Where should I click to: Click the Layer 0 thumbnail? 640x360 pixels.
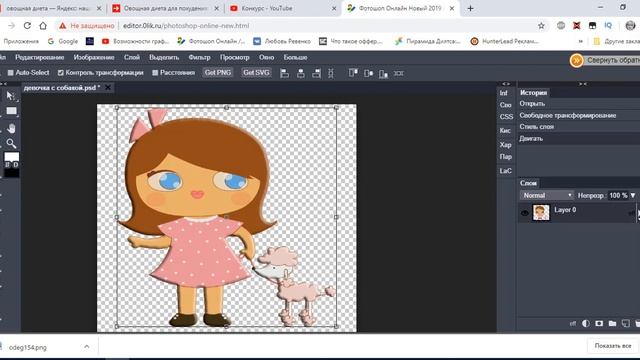(x=541, y=213)
